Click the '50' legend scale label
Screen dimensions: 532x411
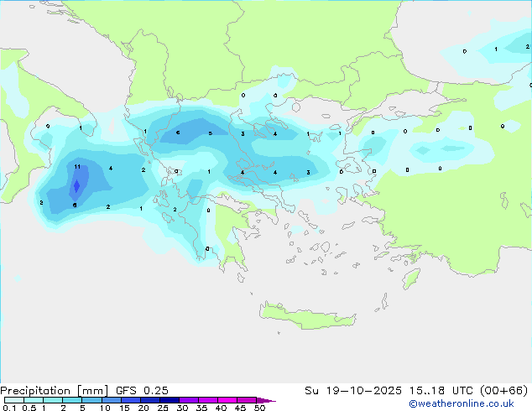tap(259, 408)
